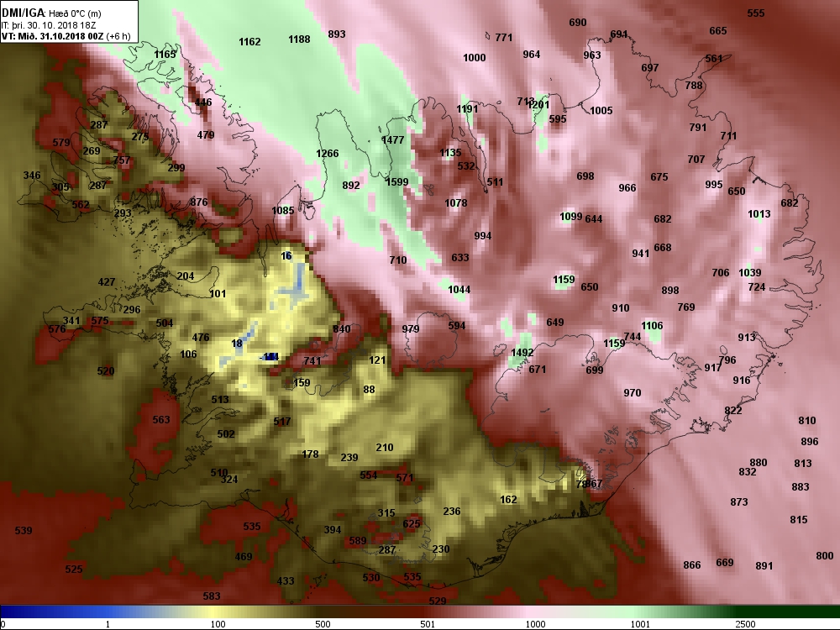Select map value 964
This screenshot has height=630, width=840.
tap(532, 55)
